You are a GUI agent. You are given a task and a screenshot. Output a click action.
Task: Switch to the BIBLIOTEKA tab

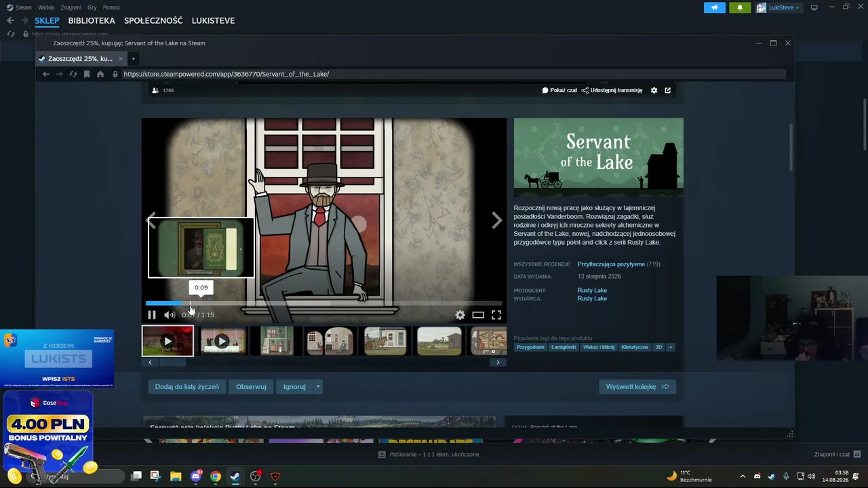point(92,20)
